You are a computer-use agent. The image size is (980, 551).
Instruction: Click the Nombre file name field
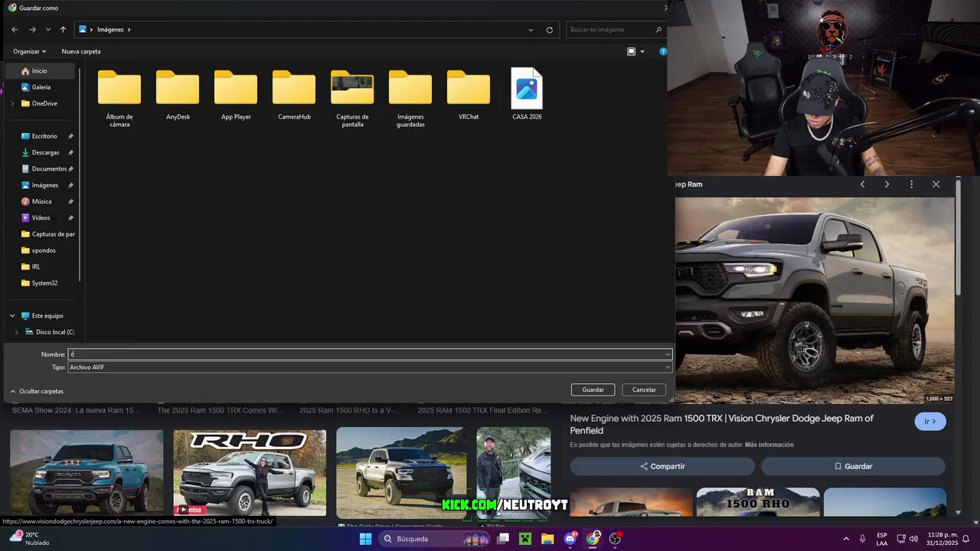(370, 354)
